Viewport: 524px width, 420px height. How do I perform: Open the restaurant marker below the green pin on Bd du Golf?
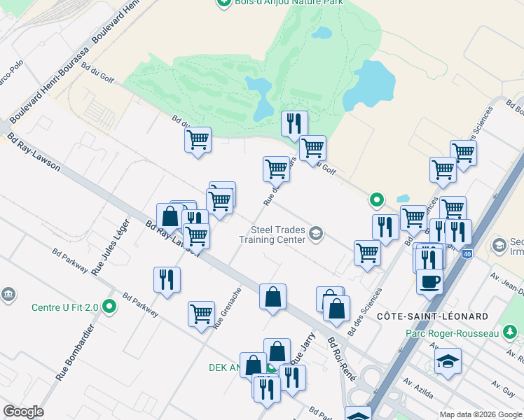pos(386,227)
